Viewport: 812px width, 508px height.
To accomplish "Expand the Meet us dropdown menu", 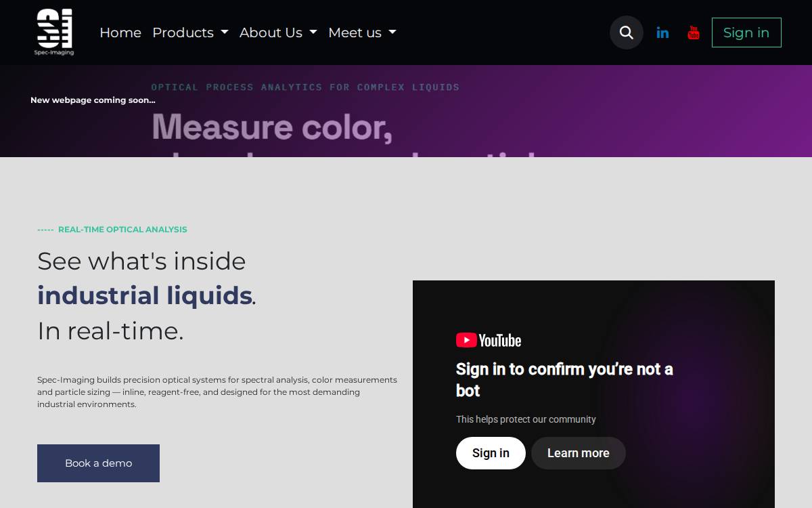I will [x=362, y=33].
